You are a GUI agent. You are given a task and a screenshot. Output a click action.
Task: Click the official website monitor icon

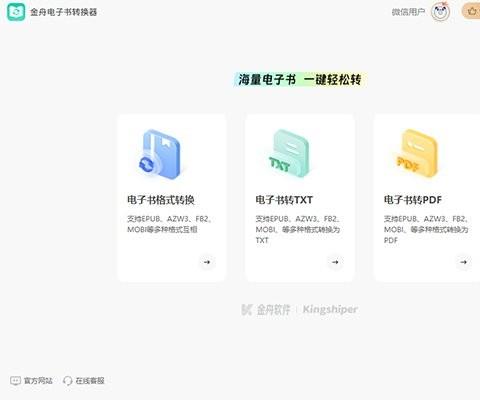[x=15, y=381]
